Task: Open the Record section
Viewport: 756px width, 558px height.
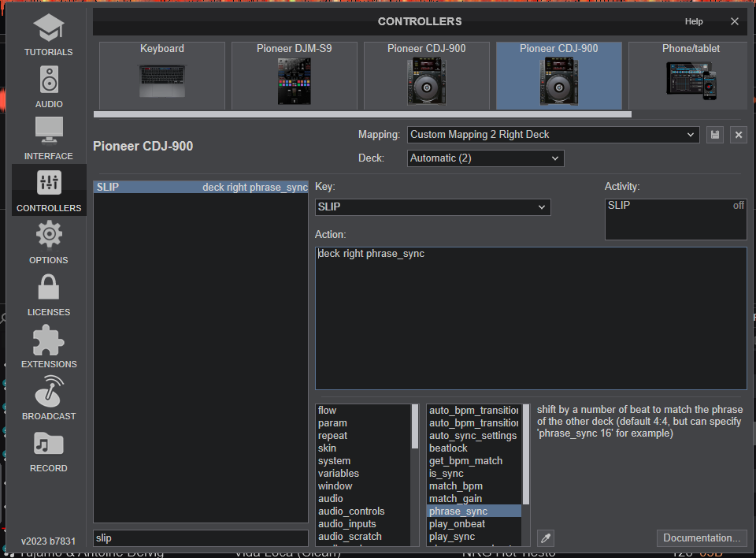Action: point(49,451)
